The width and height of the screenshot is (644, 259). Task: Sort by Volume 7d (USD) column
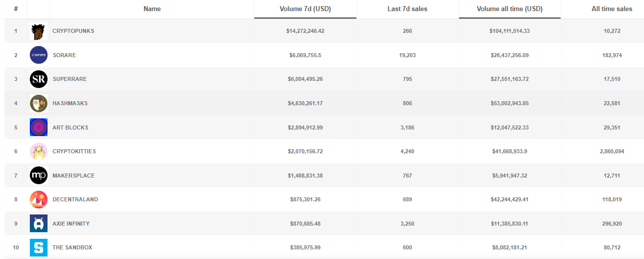(x=305, y=9)
